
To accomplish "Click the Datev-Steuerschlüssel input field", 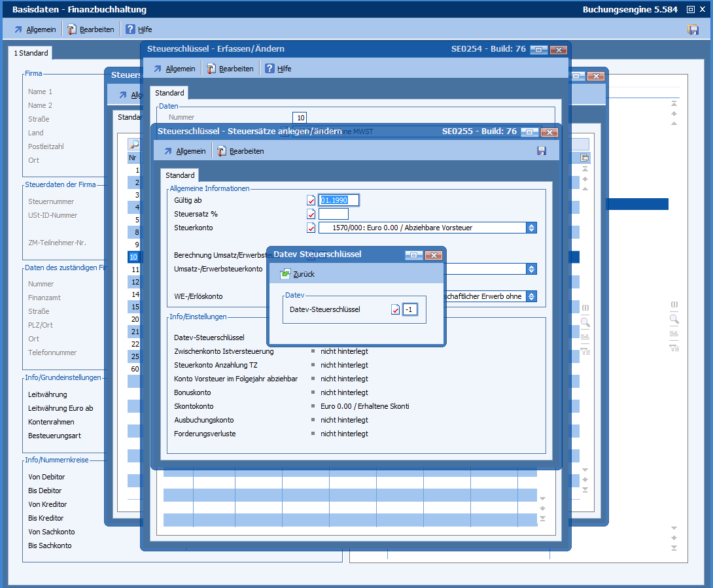I will coord(409,310).
